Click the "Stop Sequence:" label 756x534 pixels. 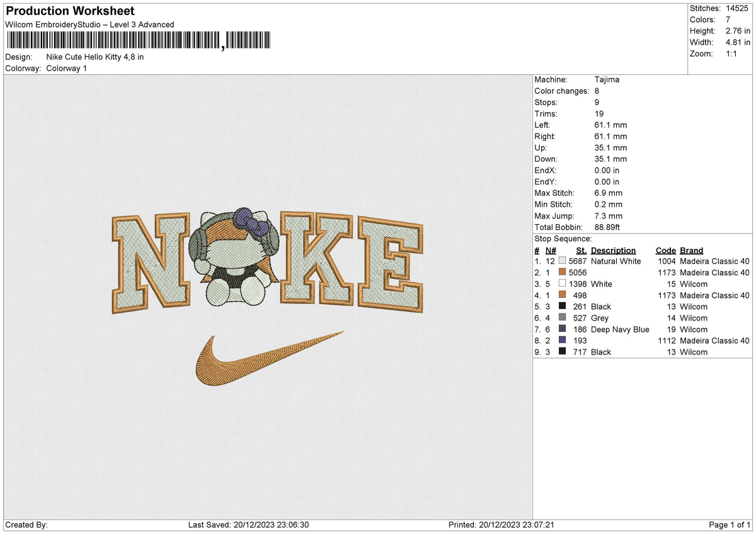tap(563, 239)
